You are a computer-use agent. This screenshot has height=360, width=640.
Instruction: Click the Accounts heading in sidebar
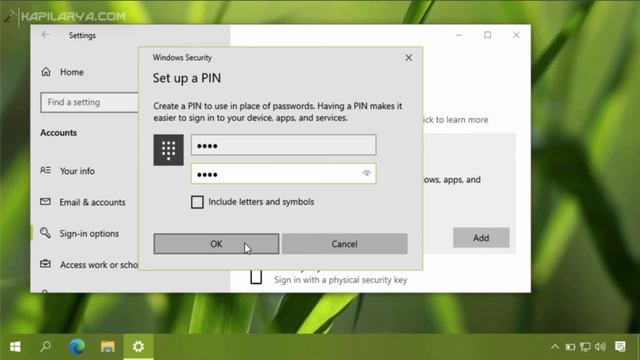point(58,133)
